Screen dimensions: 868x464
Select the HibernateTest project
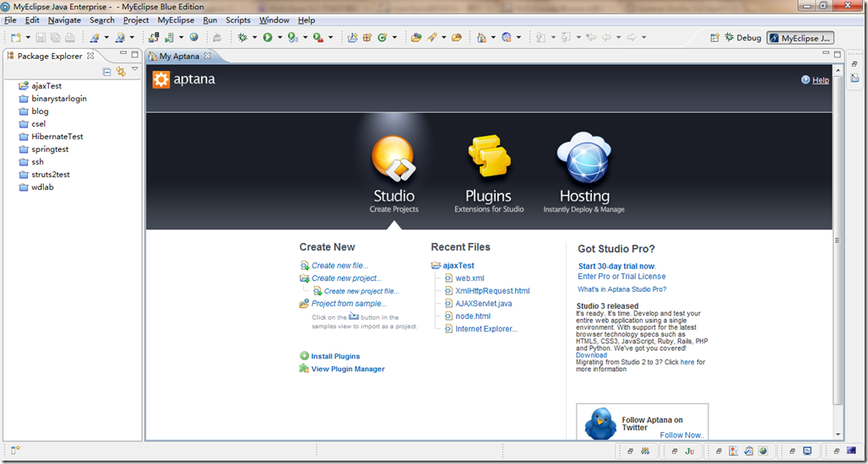pos(57,136)
